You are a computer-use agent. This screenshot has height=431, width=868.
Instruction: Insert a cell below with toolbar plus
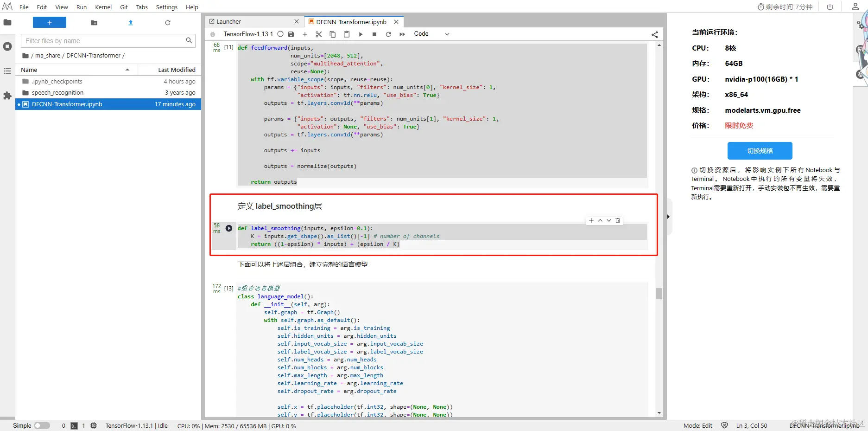[x=305, y=34]
